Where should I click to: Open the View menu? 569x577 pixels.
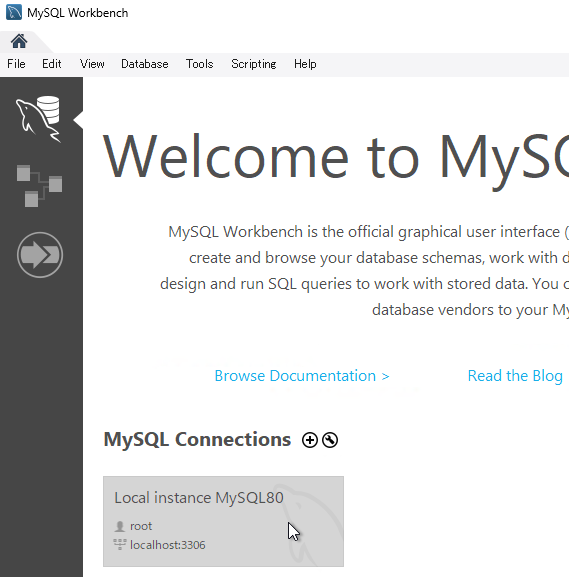click(x=92, y=64)
